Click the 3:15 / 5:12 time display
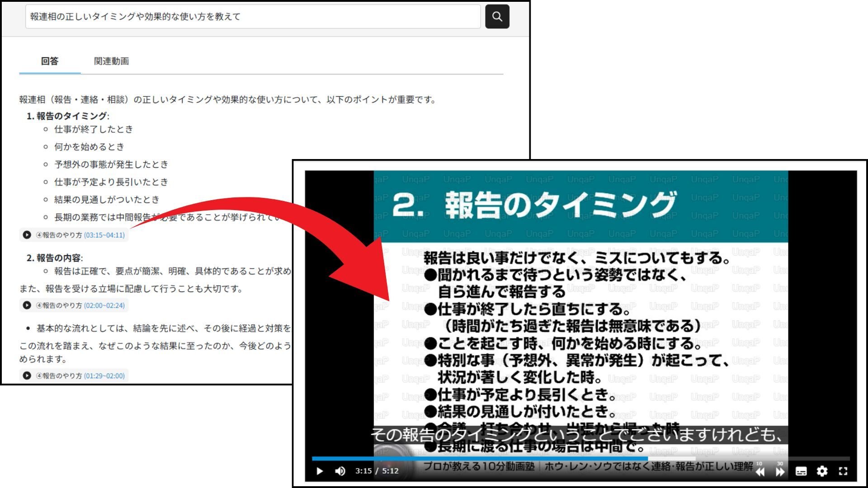 click(x=377, y=471)
